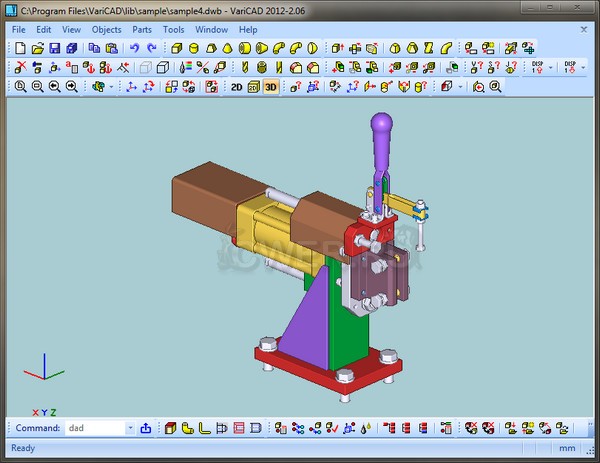
Task: Save the file using the floppy disk icon
Action: (x=54, y=48)
